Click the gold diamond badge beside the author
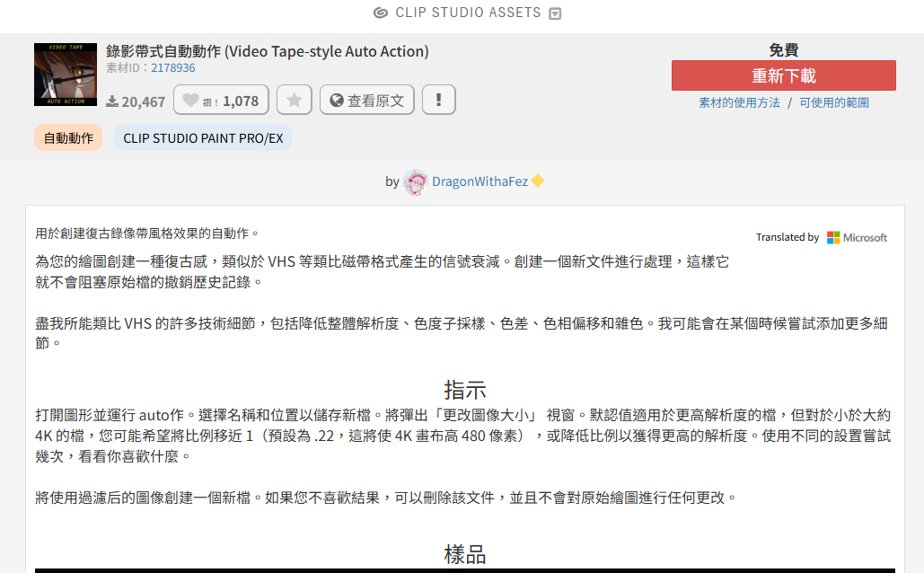Viewport: 924px width, 573px height. click(x=538, y=181)
